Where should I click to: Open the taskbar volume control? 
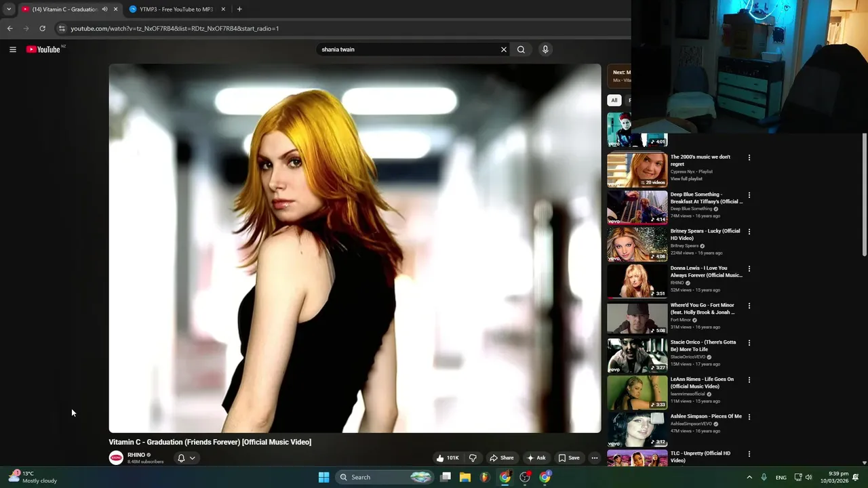809,477
